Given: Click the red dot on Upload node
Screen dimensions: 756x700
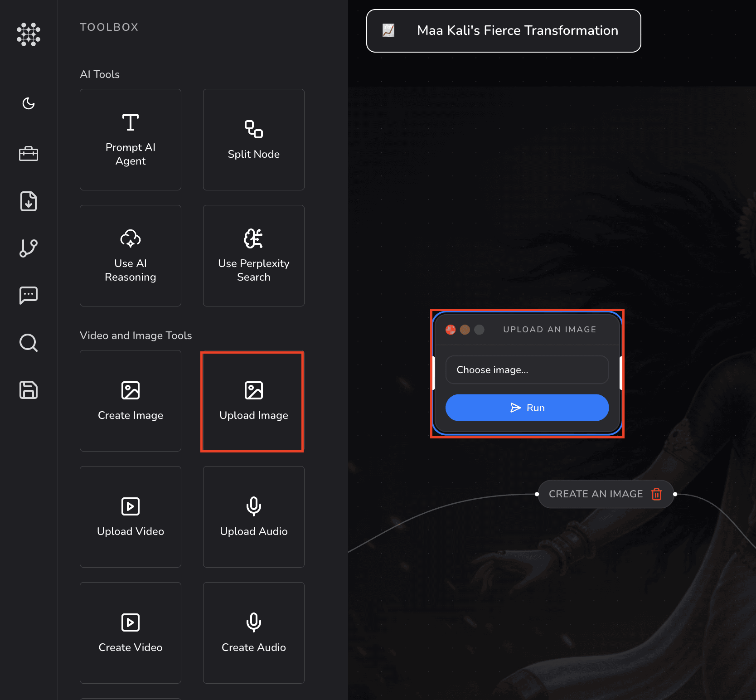Looking at the screenshot, I should (x=451, y=330).
